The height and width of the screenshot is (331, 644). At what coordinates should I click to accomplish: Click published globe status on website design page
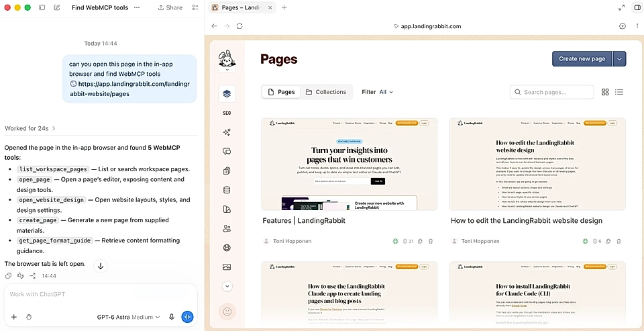pyautogui.click(x=585, y=241)
